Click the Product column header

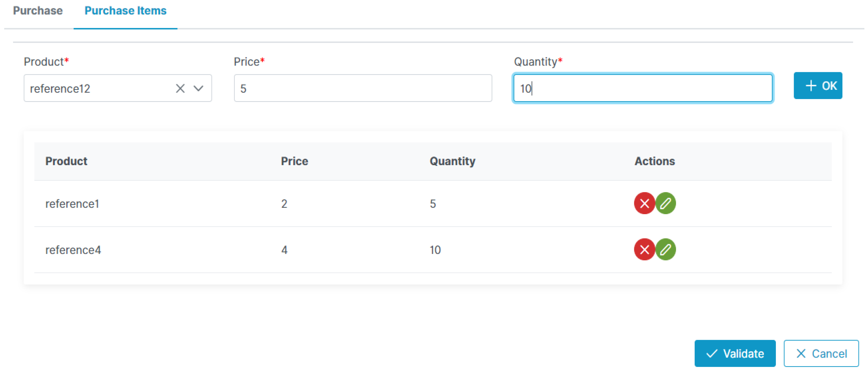66,161
